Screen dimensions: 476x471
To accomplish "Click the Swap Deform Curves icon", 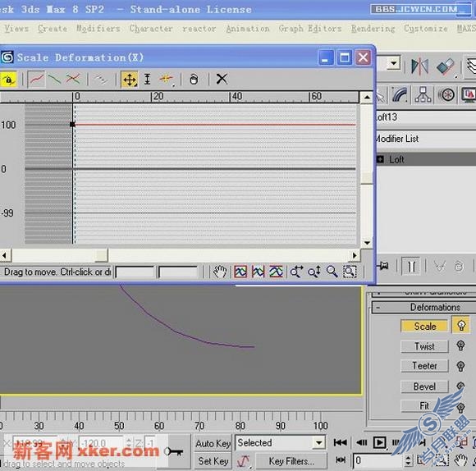I will (100, 80).
